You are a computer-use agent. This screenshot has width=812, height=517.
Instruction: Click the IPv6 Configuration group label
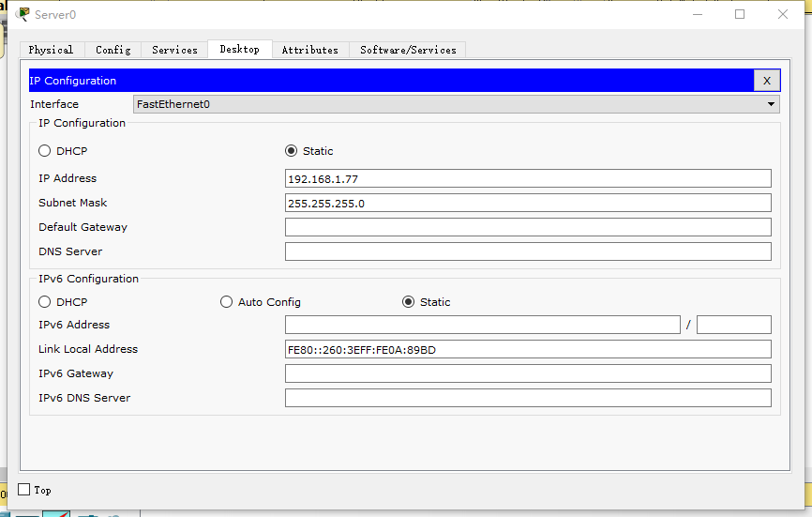(88, 279)
